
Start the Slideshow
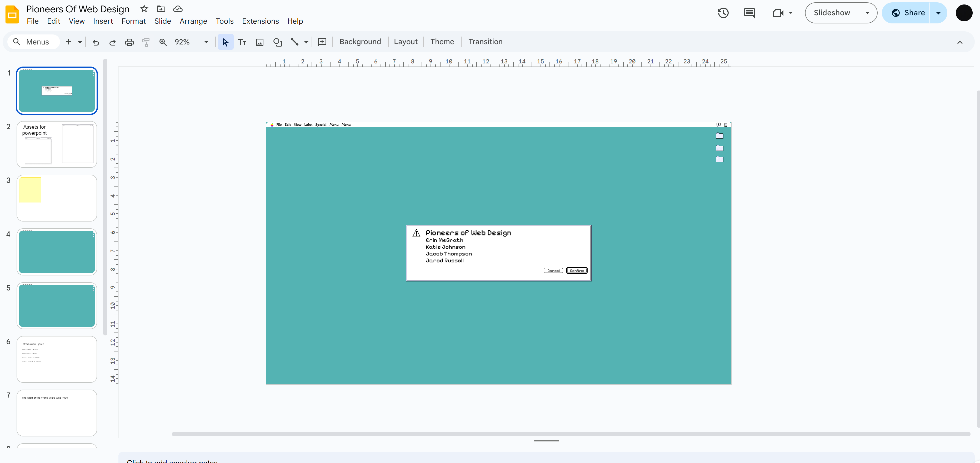click(831, 13)
